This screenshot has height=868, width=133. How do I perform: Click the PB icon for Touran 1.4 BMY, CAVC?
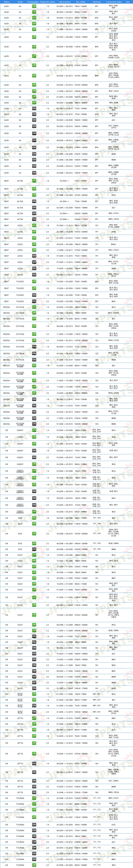click(34, 798)
